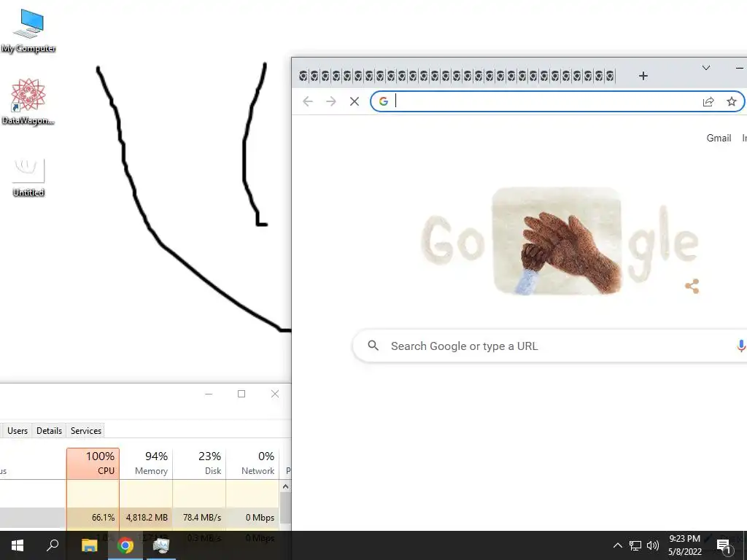The width and height of the screenshot is (747, 560).
Task: Sort by the Network column in Task Manager
Action: [252, 463]
